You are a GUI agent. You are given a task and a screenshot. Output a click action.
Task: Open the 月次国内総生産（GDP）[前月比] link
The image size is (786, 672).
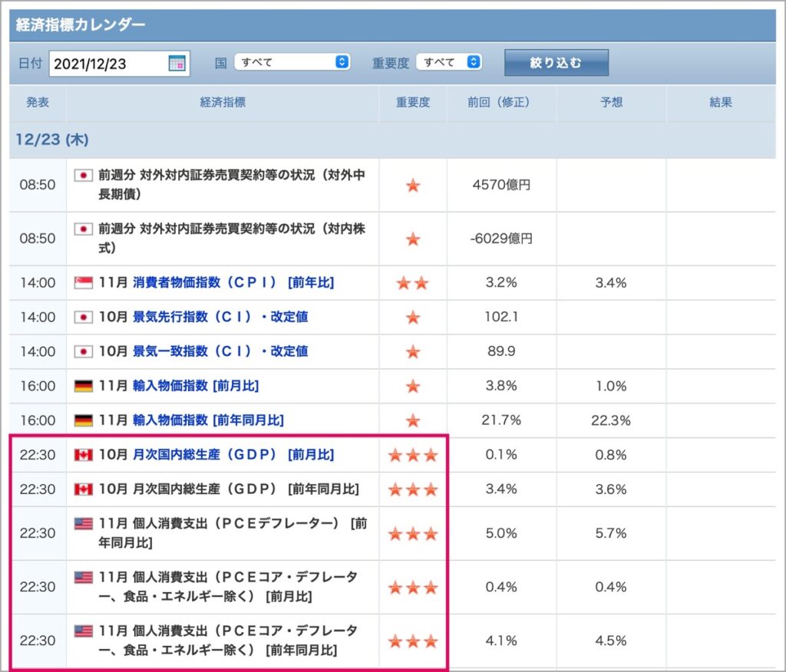233,454
